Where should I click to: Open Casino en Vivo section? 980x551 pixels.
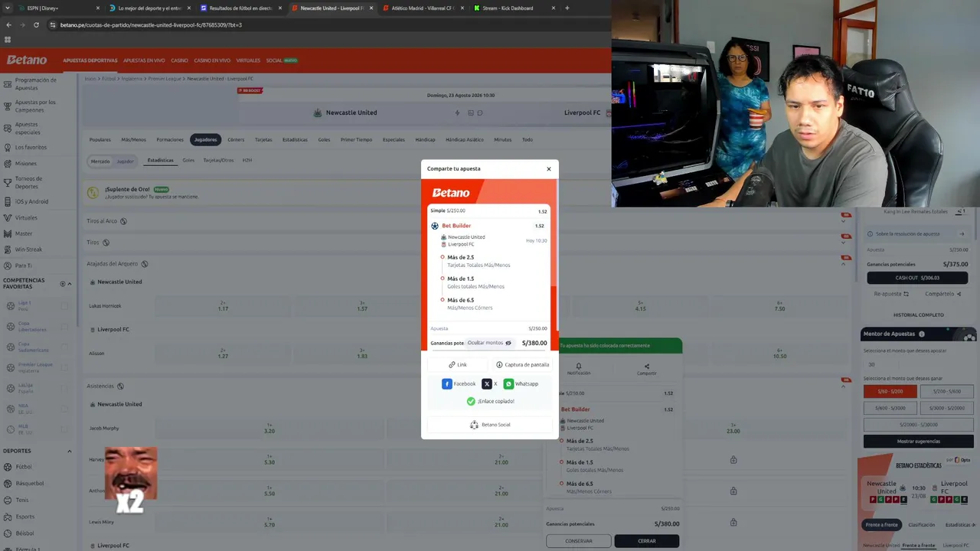point(212,60)
